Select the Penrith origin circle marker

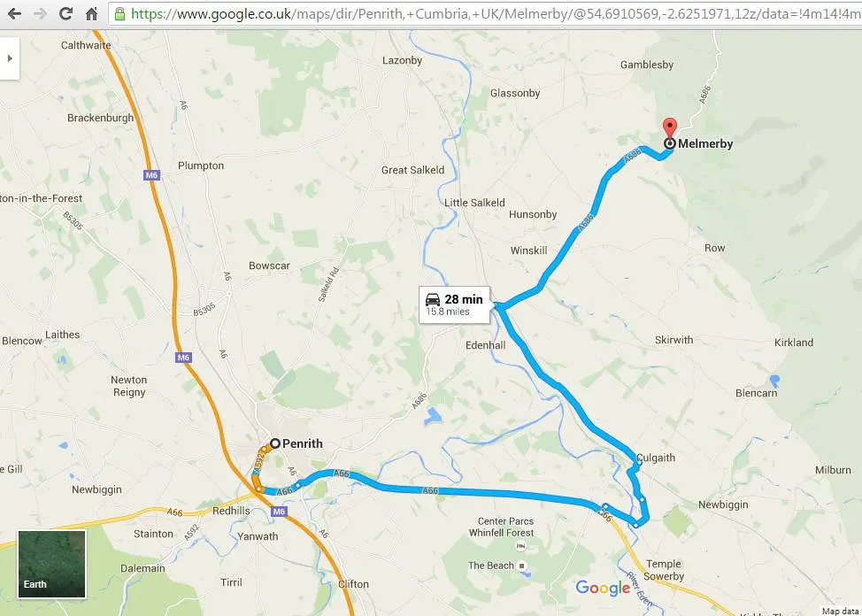click(x=275, y=443)
